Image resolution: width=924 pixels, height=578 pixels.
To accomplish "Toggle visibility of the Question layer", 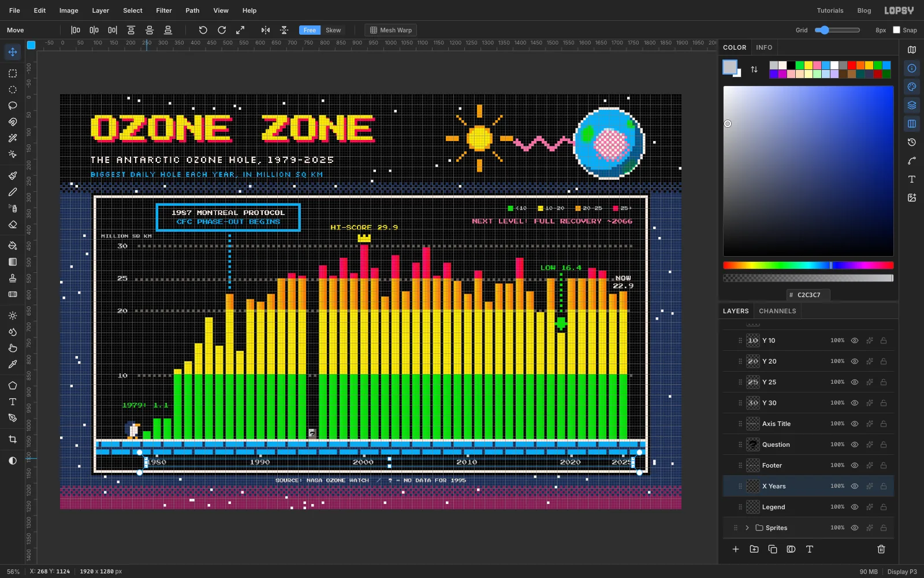I will click(x=855, y=444).
